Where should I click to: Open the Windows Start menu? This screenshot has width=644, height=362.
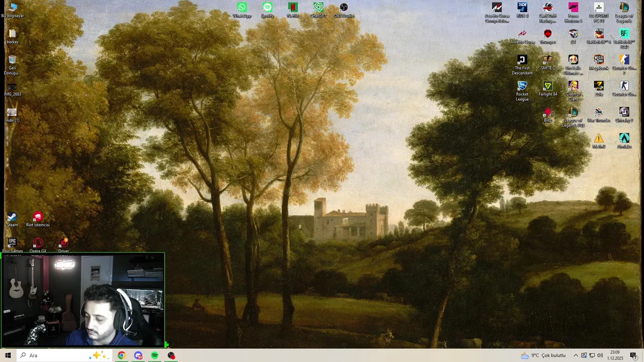(8, 355)
